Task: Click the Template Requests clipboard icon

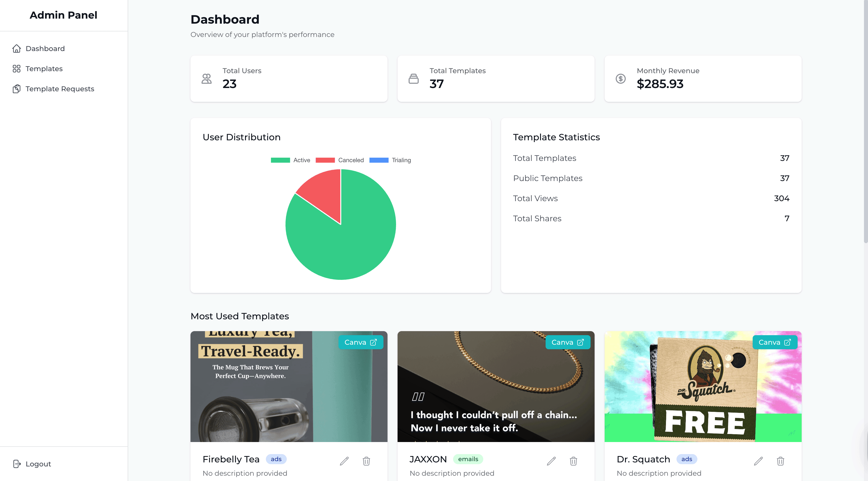Action: [x=17, y=89]
